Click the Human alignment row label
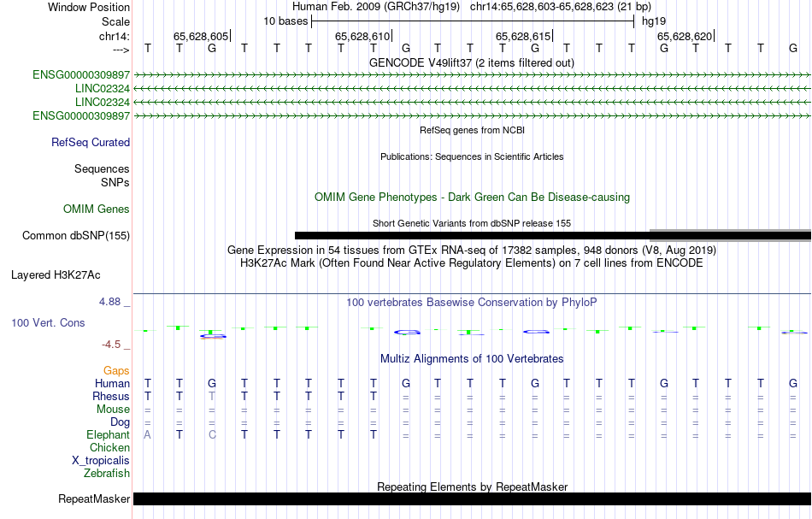This screenshot has width=812, height=519. (112, 383)
